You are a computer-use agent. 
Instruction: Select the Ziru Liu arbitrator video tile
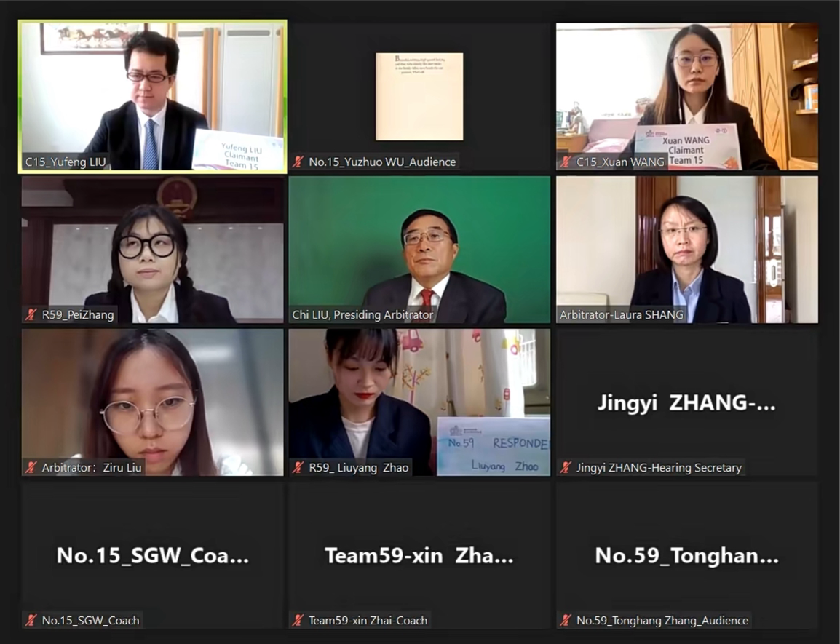pos(153,402)
